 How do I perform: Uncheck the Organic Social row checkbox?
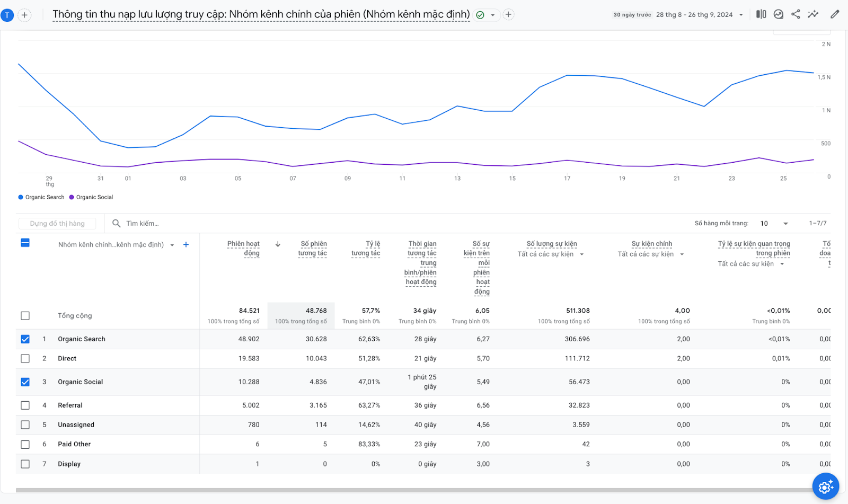point(25,382)
